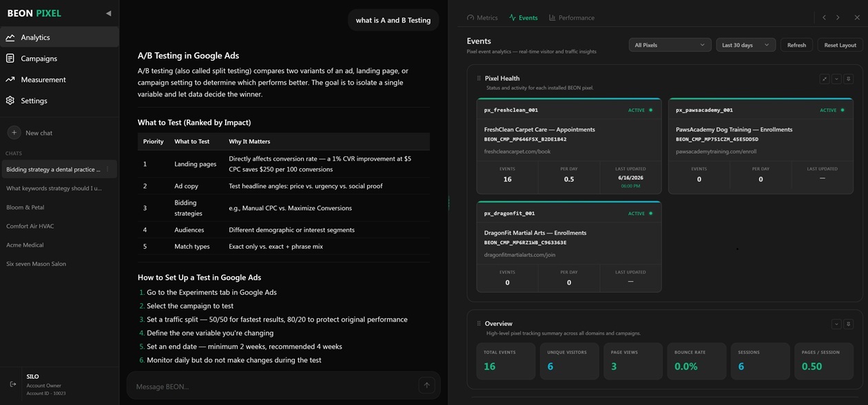Click the ACTIVE status on px_pawsacademy_001
The width and height of the screenshot is (868, 405).
pos(831,110)
